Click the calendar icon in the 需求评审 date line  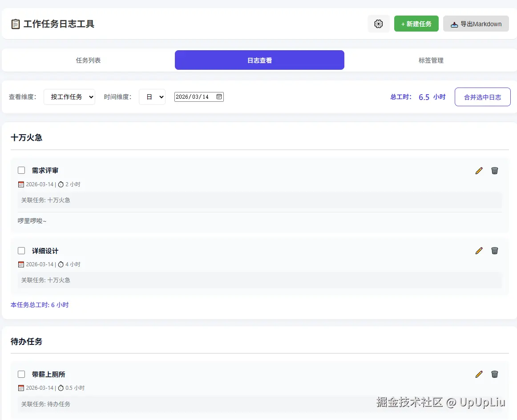(x=21, y=184)
